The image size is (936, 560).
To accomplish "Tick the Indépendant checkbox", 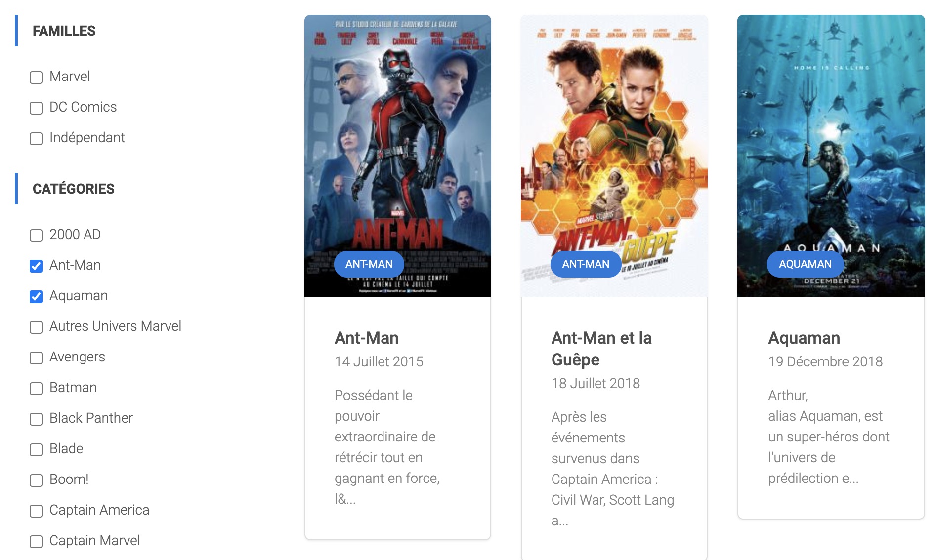I will tap(36, 139).
